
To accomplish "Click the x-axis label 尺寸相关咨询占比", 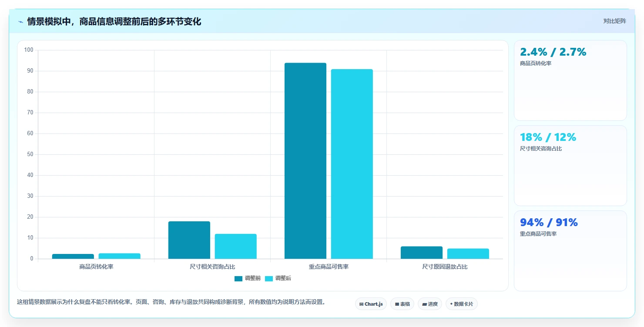I will point(212,267).
